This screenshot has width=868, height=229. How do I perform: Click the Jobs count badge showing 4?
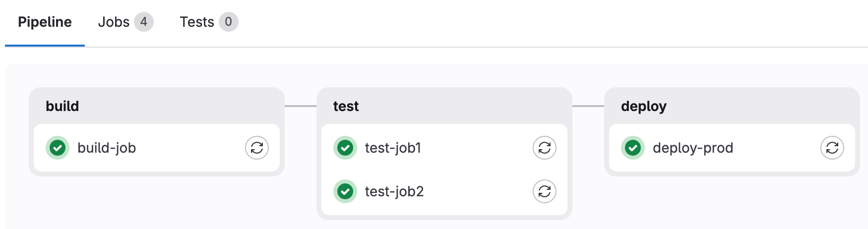(143, 22)
